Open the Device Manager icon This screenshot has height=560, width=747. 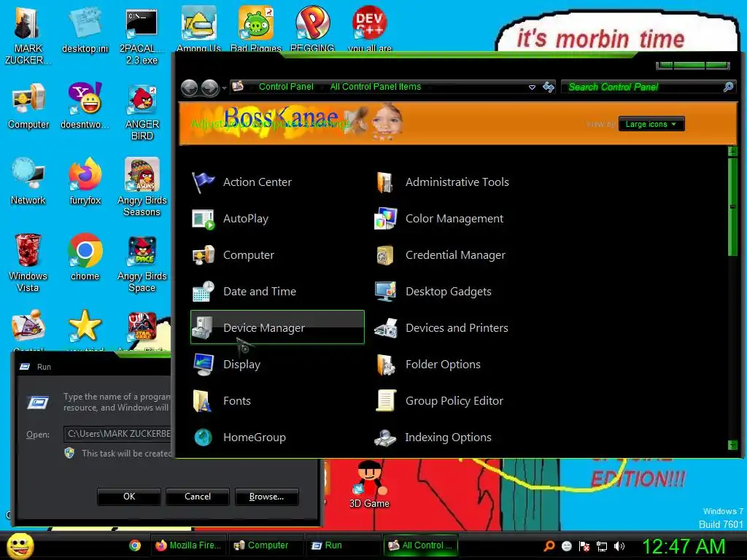203,327
